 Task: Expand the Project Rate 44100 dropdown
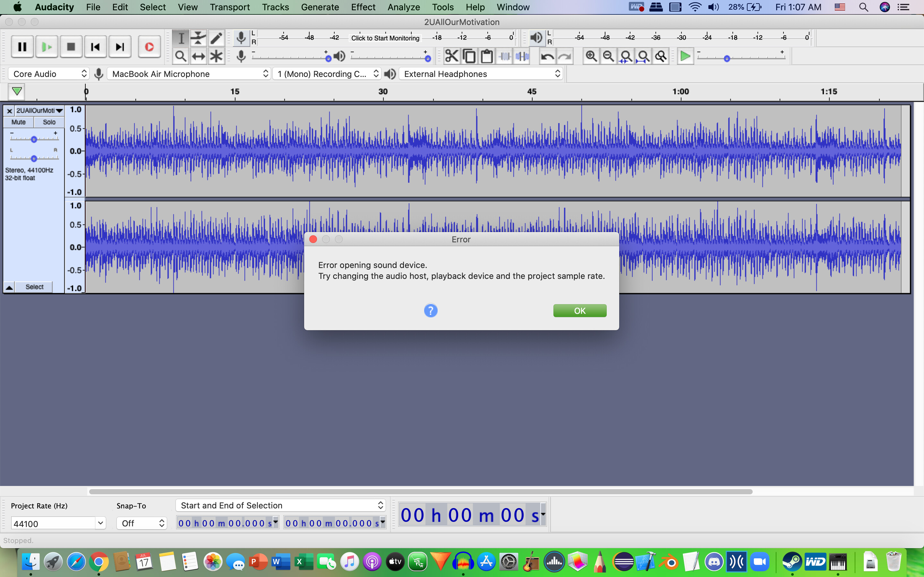click(100, 523)
